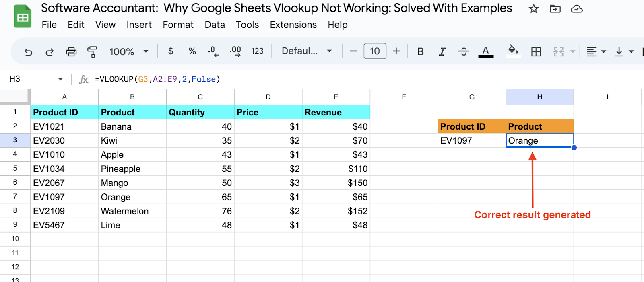Check the cloud save status icon
Screen dimensions: 644x282
(577, 9)
